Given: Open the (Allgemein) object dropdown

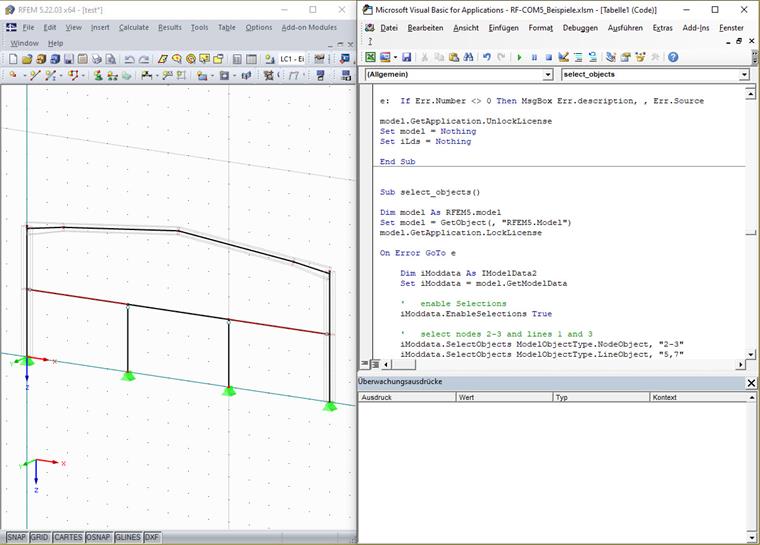Looking at the screenshot, I should click(x=548, y=74).
